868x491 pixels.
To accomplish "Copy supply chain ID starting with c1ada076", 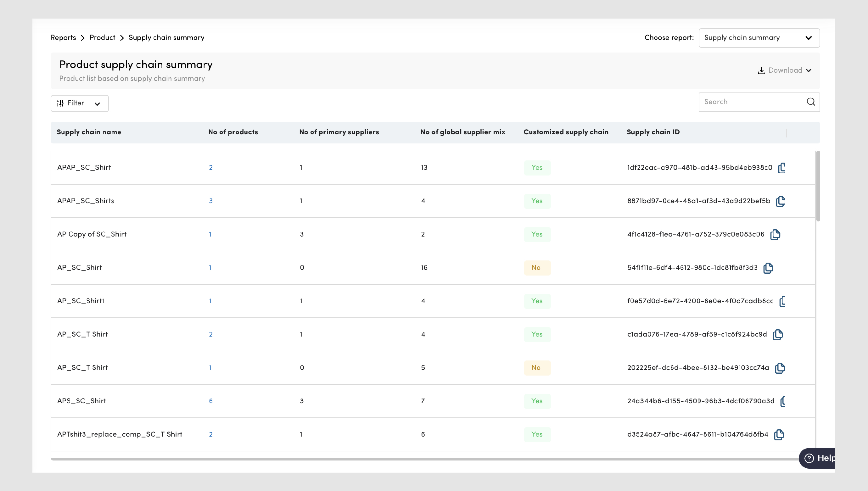I will (x=778, y=335).
